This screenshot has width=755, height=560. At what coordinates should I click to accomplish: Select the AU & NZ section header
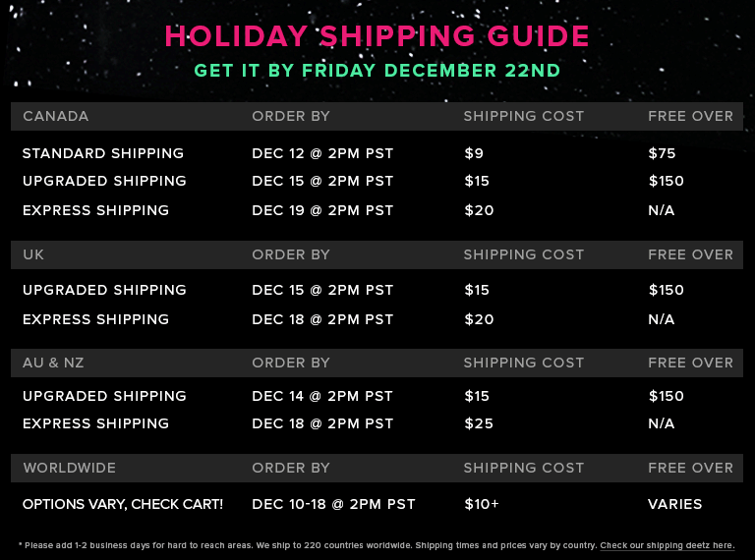click(53, 363)
